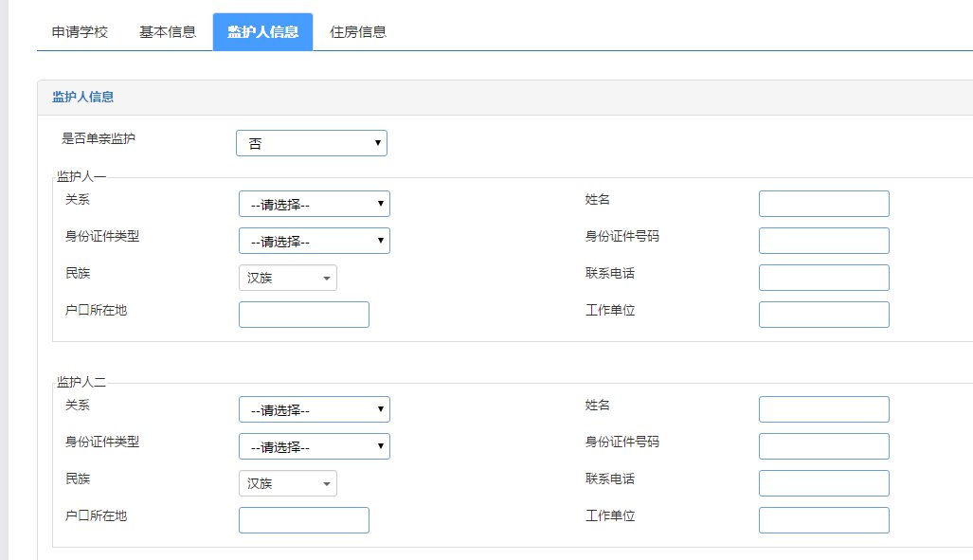
Task: Select 监护人一 工作单位 text field
Action: coord(823,315)
